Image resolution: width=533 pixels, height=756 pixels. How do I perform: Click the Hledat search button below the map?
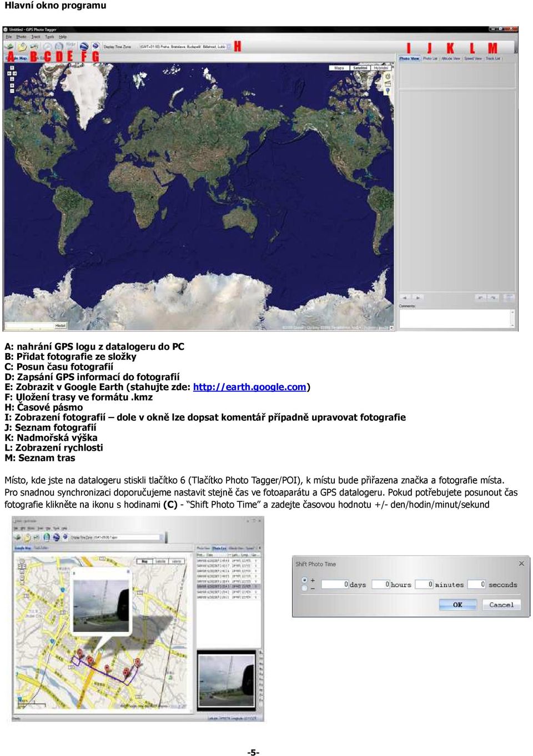pos(61,326)
